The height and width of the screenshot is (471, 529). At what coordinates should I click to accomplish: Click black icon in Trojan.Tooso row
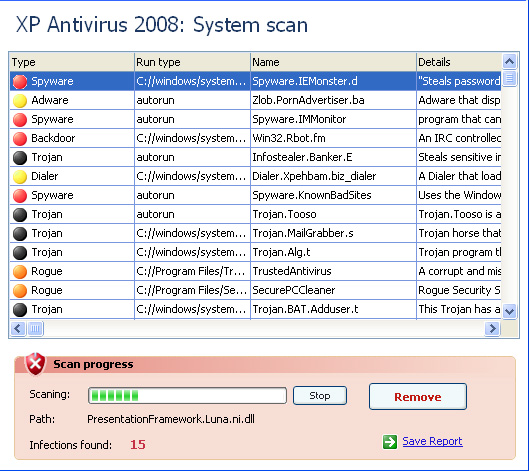20,215
